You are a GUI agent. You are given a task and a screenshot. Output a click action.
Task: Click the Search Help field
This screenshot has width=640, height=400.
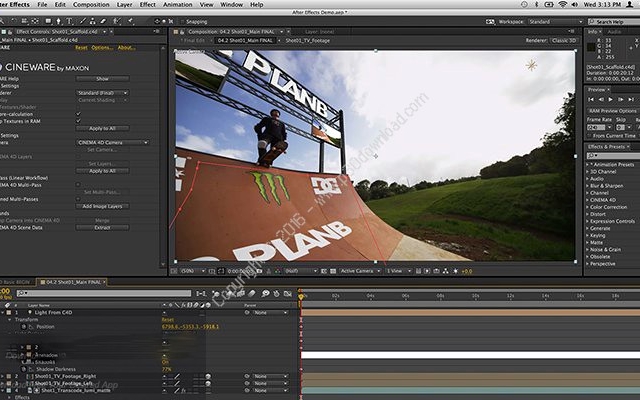click(614, 22)
